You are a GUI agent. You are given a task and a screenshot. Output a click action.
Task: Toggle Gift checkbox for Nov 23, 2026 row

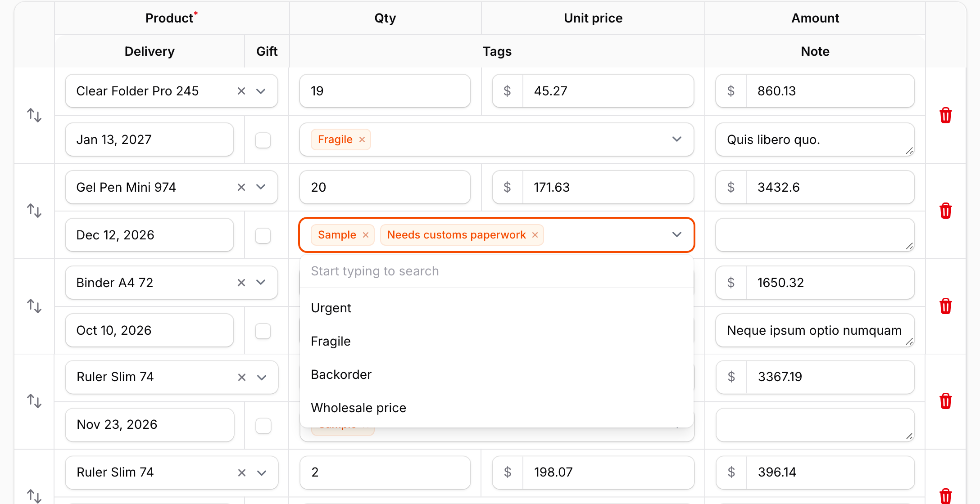[x=263, y=425]
